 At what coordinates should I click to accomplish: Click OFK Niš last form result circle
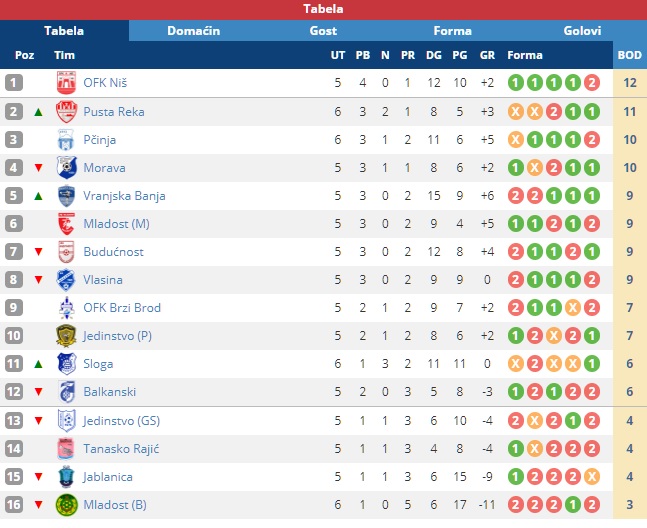point(592,83)
